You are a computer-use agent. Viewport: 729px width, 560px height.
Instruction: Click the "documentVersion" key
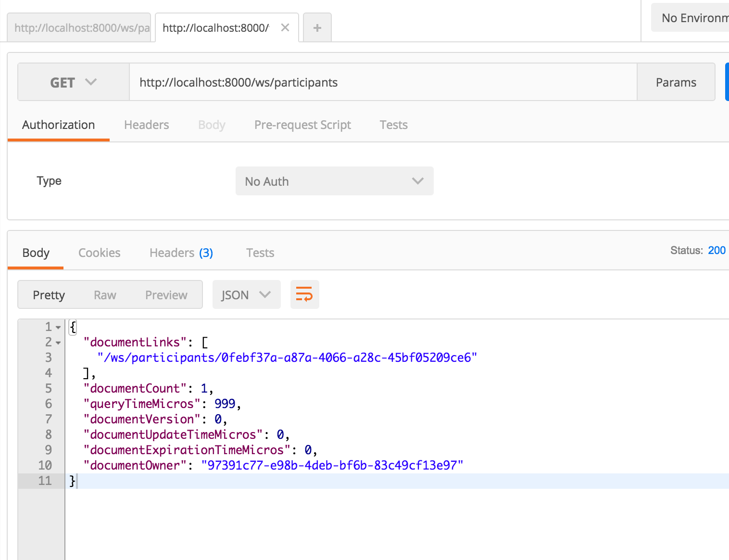click(x=142, y=419)
